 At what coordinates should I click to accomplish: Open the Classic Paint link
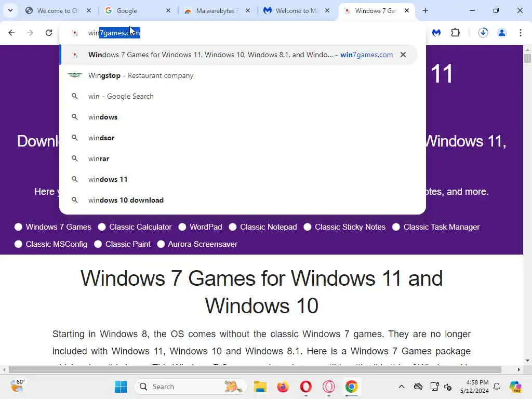[x=128, y=244]
